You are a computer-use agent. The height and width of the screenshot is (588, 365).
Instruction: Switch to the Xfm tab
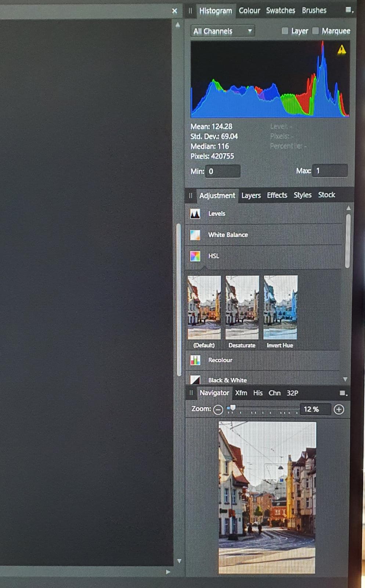241,393
